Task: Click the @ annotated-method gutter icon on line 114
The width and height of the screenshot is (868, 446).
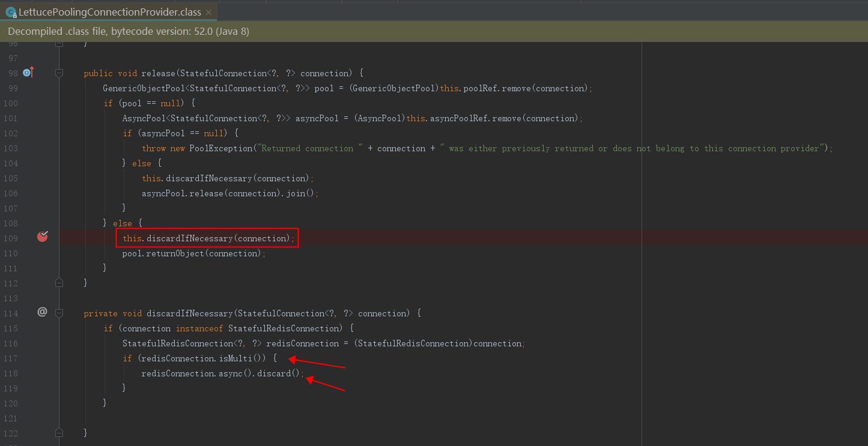Action: (41, 312)
